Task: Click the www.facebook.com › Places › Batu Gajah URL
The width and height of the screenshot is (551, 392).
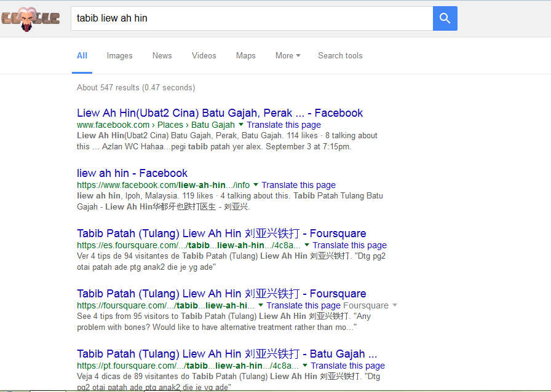Action: click(x=156, y=125)
